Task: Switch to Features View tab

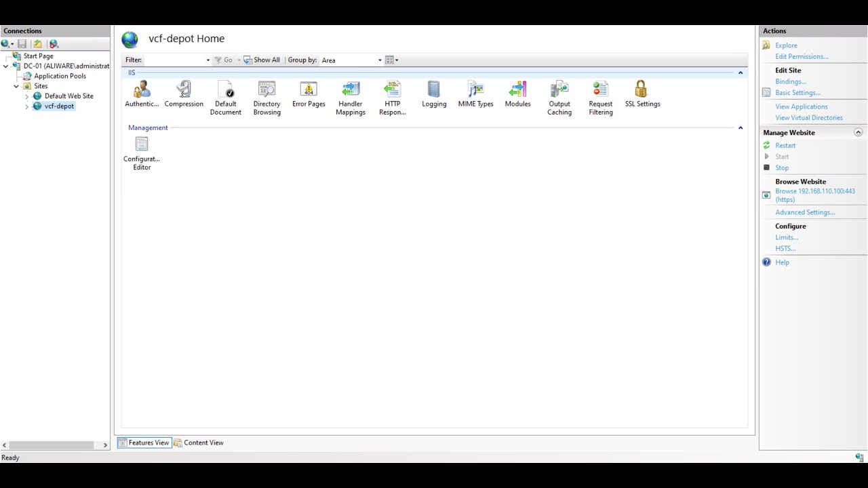Action: point(144,443)
